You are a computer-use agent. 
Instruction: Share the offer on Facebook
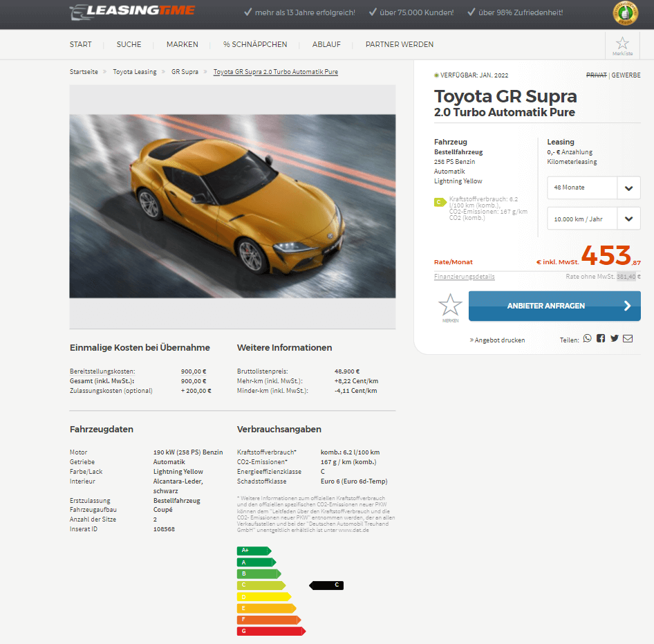(601, 338)
